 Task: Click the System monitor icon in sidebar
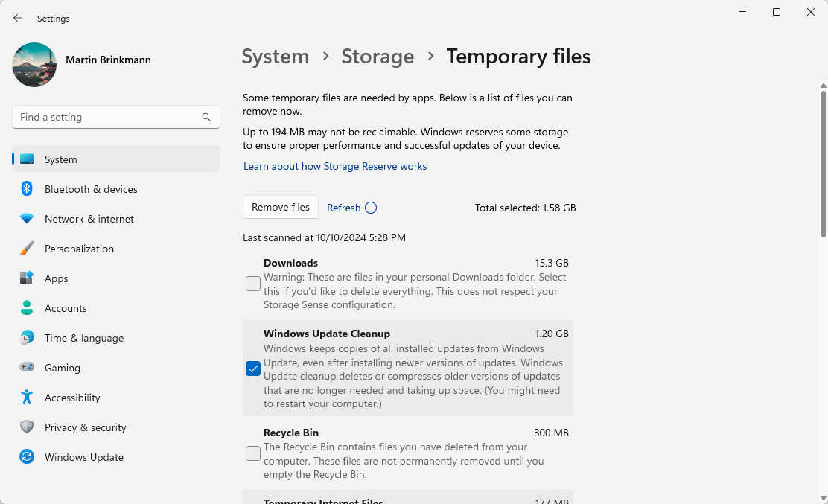(27, 159)
